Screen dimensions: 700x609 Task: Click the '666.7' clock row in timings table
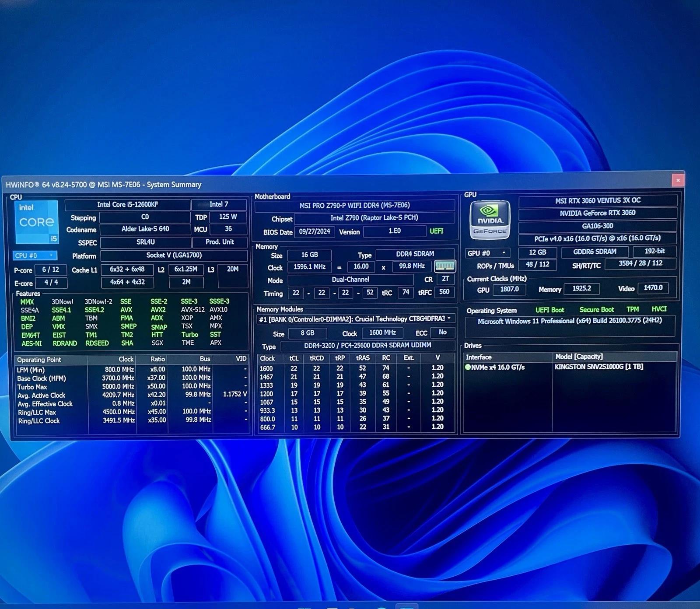[x=355, y=427]
